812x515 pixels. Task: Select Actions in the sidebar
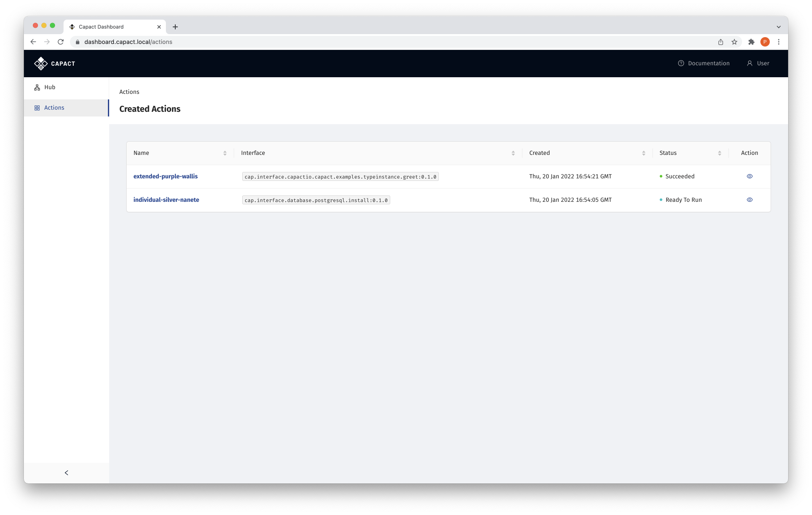(54, 108)
